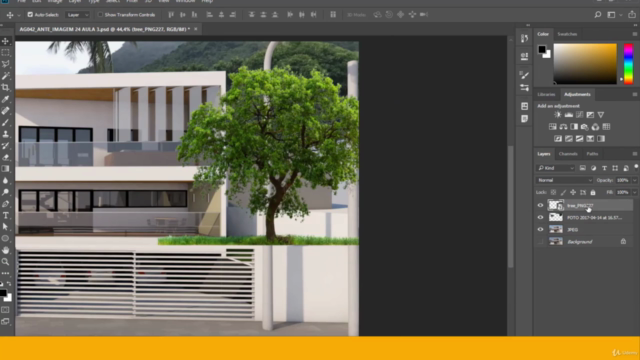Image resolution: width=640 pixels, height=360 pixels.
Task: Click the toolbar foreground color swatch
Action: point(3,293)
